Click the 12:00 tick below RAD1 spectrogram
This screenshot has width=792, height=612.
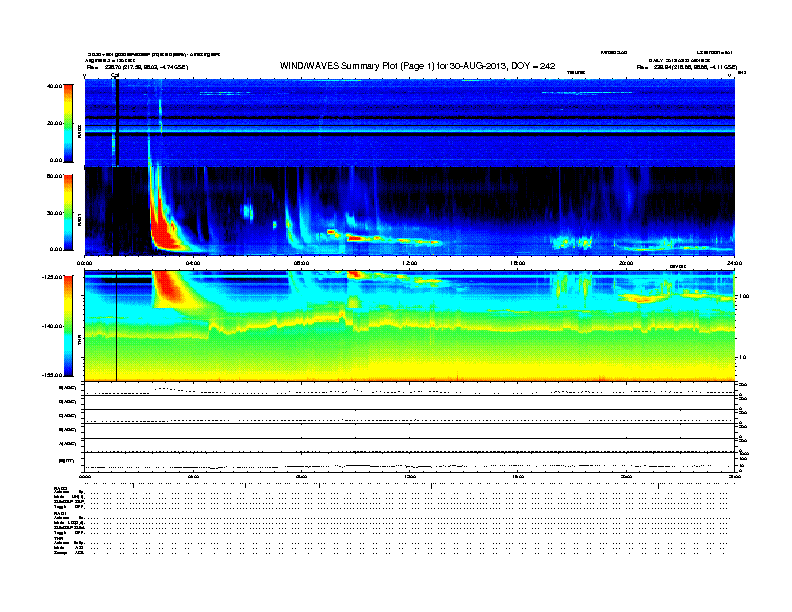[410, 263]
